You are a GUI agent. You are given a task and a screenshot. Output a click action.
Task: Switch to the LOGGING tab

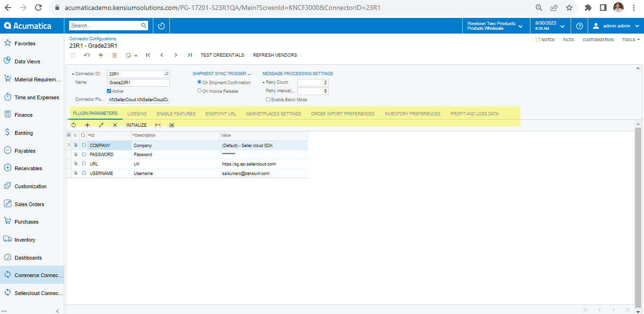(x=137, y=113)
